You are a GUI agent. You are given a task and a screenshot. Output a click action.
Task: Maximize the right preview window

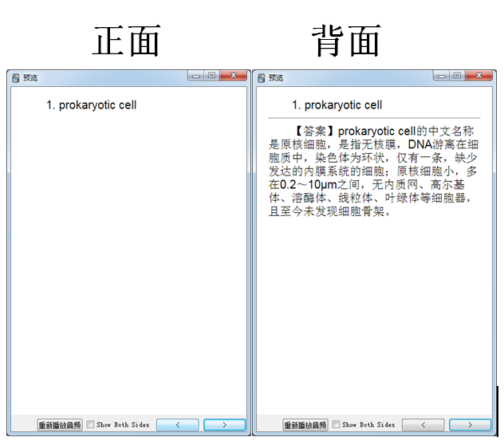[x=457, y=76]
